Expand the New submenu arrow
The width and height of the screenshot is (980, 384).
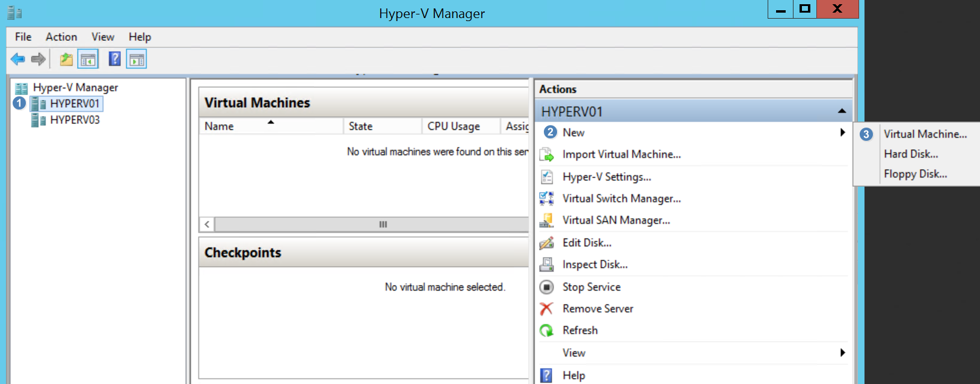coord(843,132)
